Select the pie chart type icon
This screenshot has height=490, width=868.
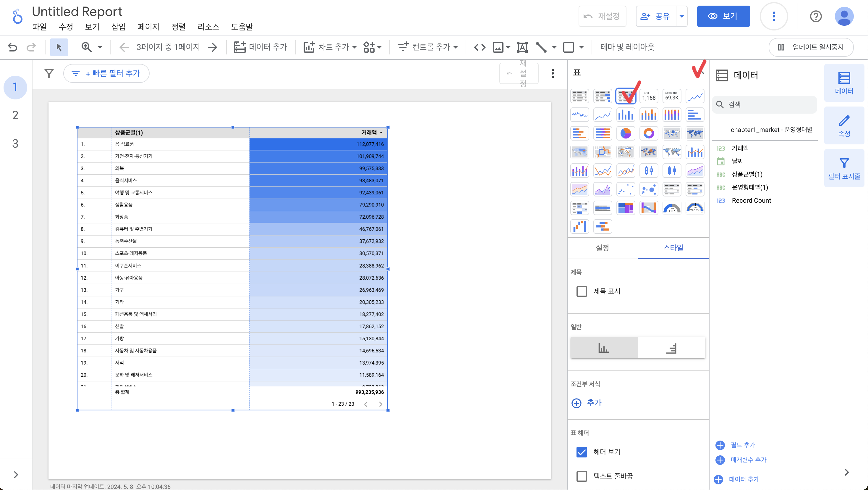[625, 133]
